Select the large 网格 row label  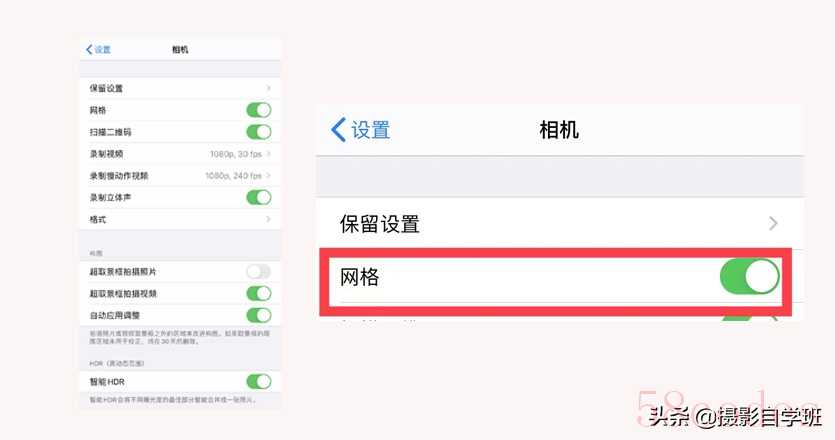click(359, 277)
